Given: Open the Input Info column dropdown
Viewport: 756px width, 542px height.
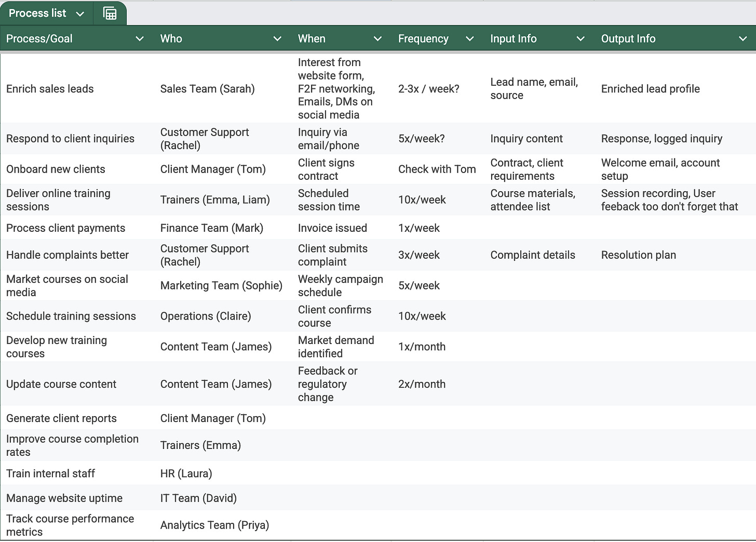Looking at the screenshot, I should (580, 39).
